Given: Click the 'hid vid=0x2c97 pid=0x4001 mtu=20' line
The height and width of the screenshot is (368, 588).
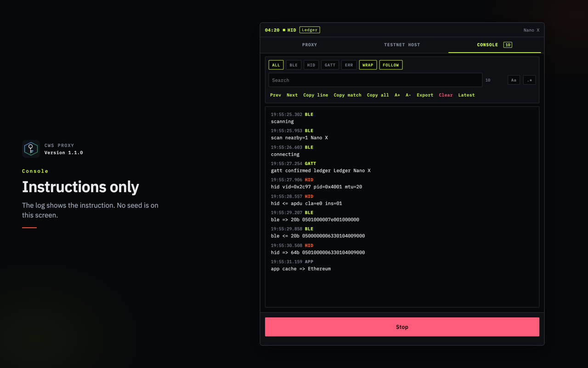Looking at the screenshot, I should point(317,187).
